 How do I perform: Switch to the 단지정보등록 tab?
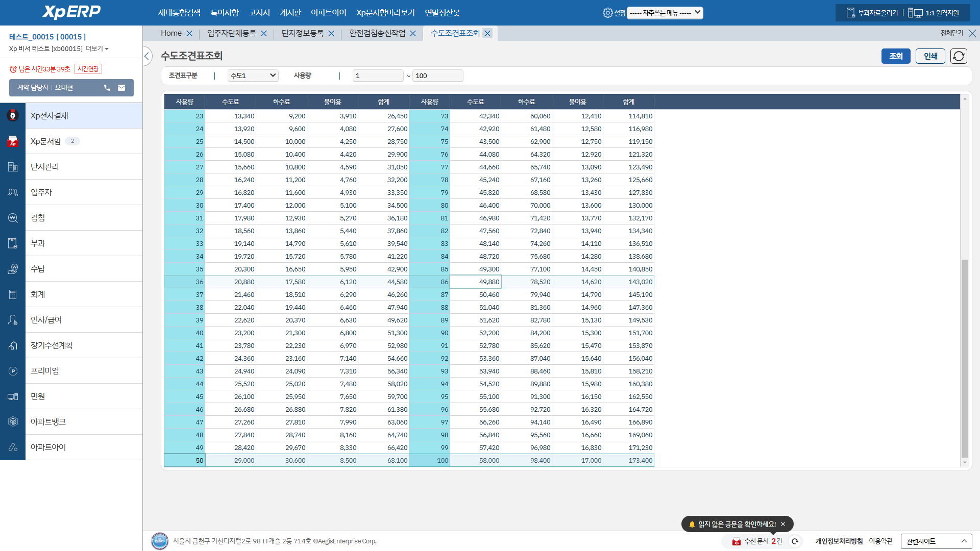click(x=302, y=33)
